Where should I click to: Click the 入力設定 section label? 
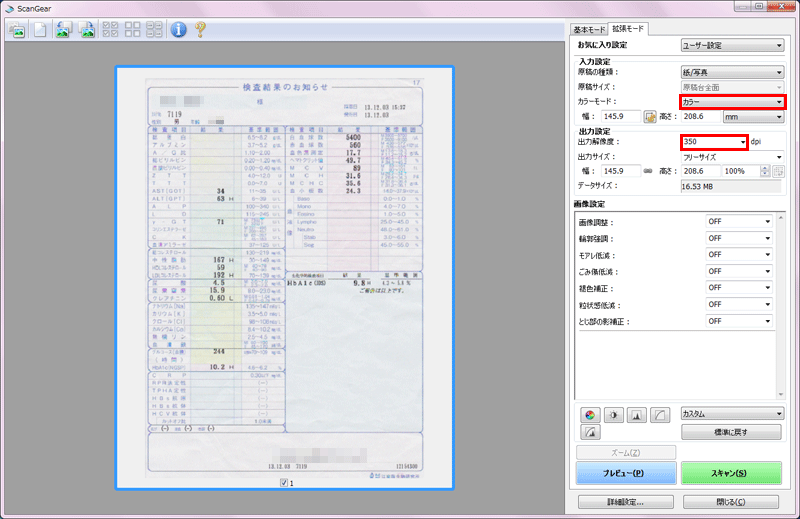click(x=594, y=62)
